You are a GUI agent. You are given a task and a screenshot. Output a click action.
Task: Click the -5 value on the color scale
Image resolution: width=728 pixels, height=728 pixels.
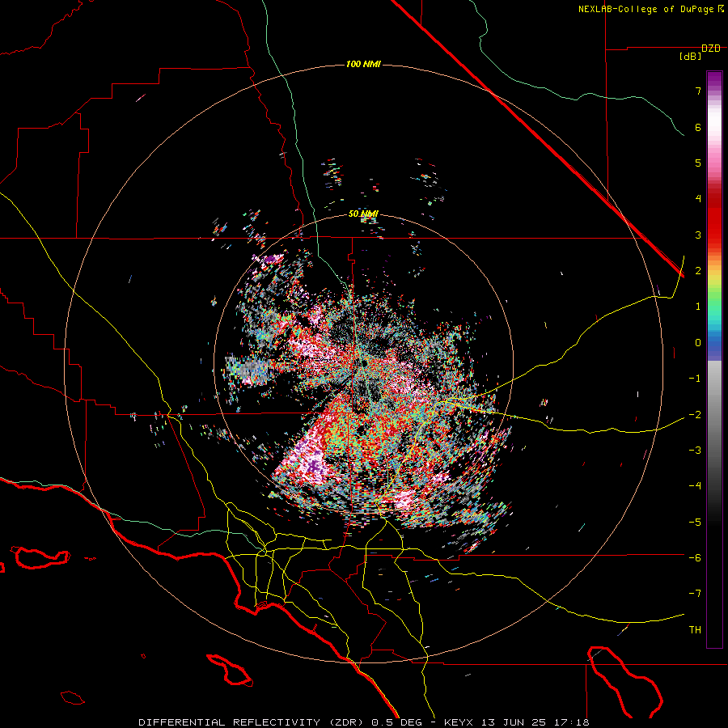[x=695, y=522]
